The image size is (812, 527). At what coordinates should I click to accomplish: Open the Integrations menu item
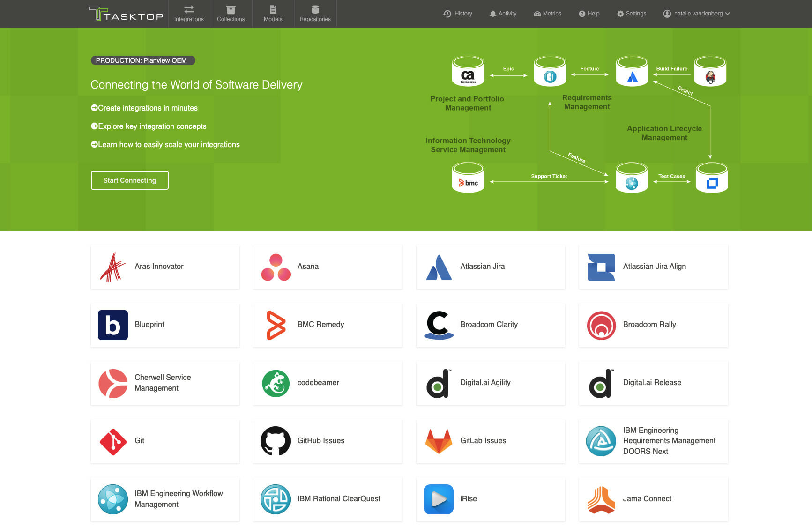189,14
